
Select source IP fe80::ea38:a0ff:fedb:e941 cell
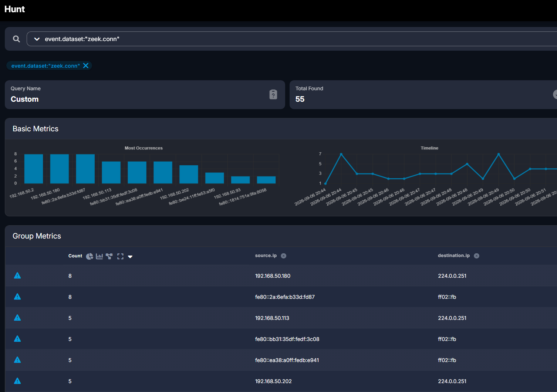tap(287, 360)
